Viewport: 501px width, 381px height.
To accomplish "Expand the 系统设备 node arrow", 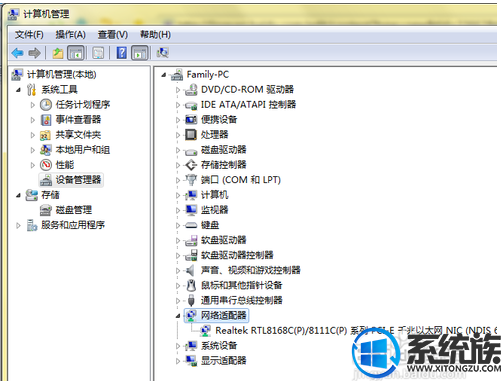I will click(178, 346).
